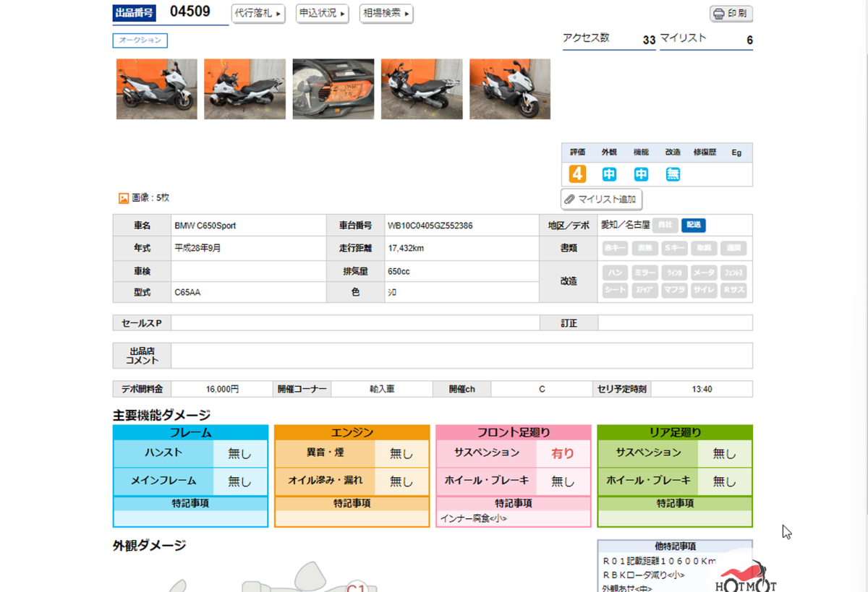This screenshot has height=592, width=868.
Task: Click the 輸入車 corner value
Action: (x=382, y=389)
